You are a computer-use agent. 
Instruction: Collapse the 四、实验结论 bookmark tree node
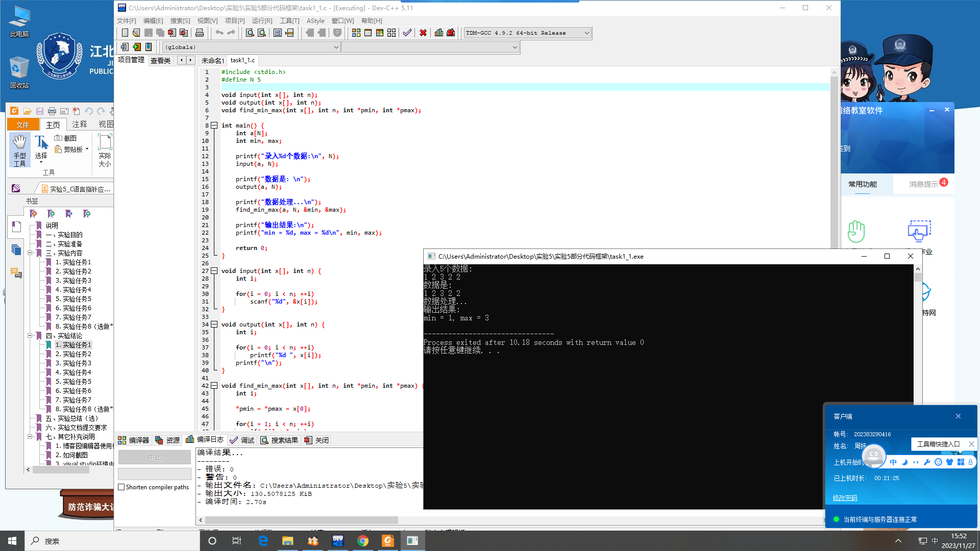coord(30,336)
